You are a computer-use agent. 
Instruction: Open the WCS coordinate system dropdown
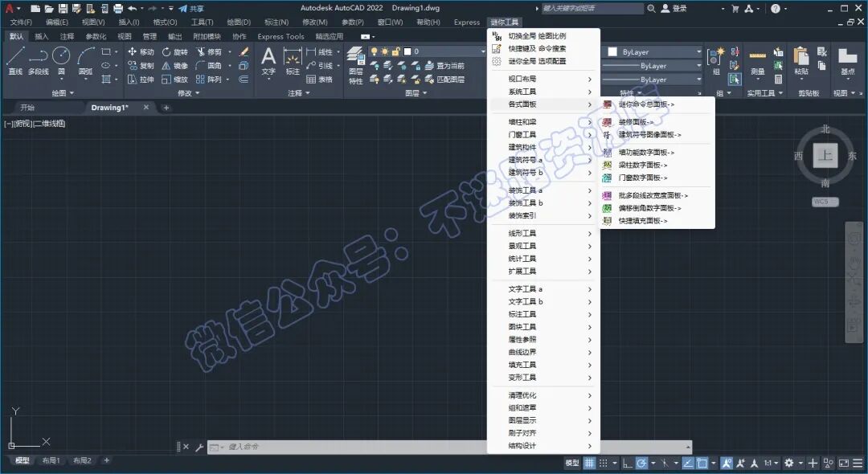(x=825, y=202)
